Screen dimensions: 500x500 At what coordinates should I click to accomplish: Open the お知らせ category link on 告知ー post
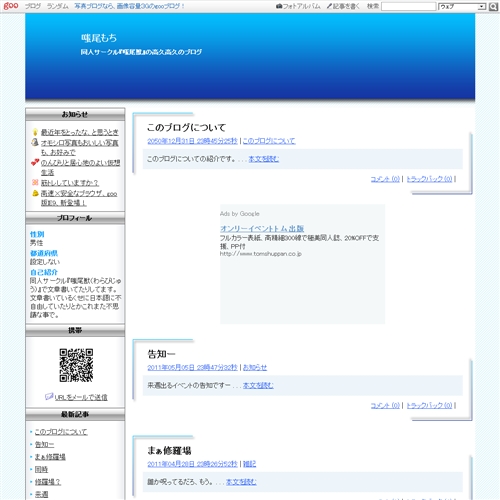[255, 367]
